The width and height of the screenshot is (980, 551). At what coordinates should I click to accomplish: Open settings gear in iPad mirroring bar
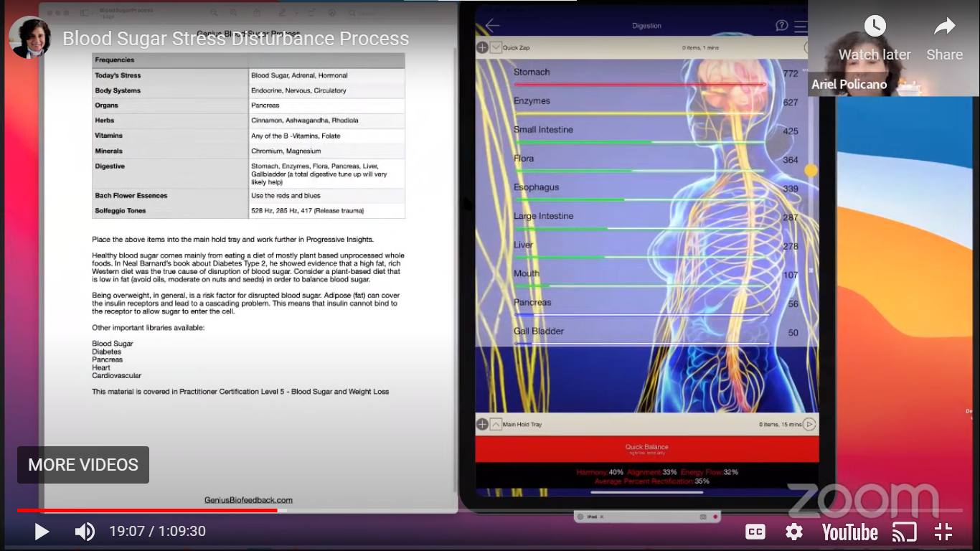[580, 517]
